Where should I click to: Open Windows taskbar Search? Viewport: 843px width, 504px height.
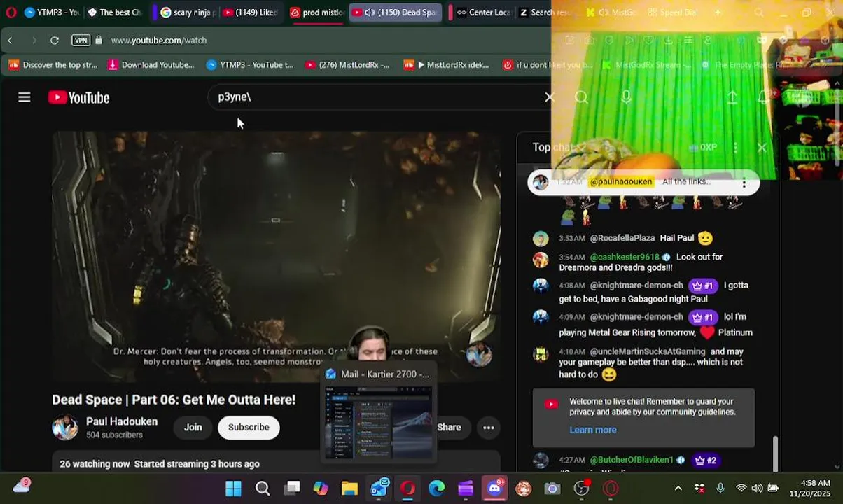(263, 488)
